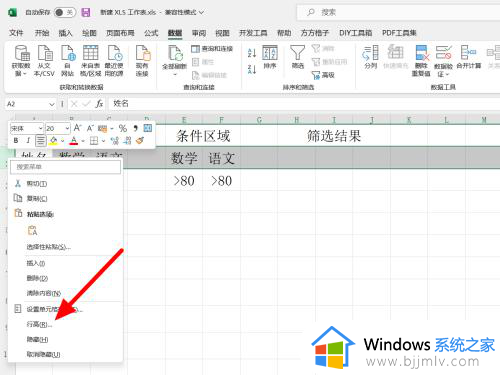Toggle Italic in mini toolbar
500x375 pixels.
point(28,141)
